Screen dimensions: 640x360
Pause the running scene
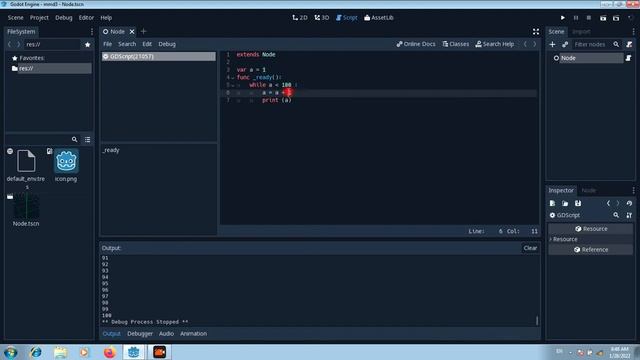tap(576, 18)
